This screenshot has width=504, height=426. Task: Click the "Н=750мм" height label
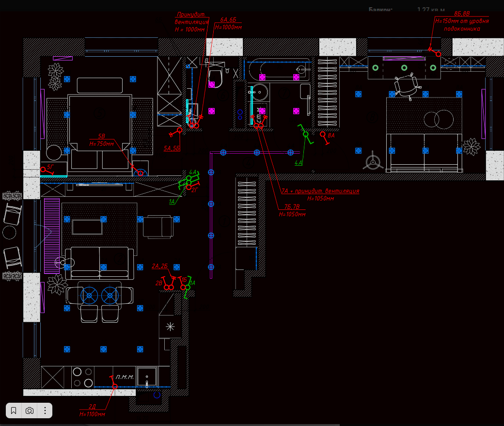[x=102, y=144]
